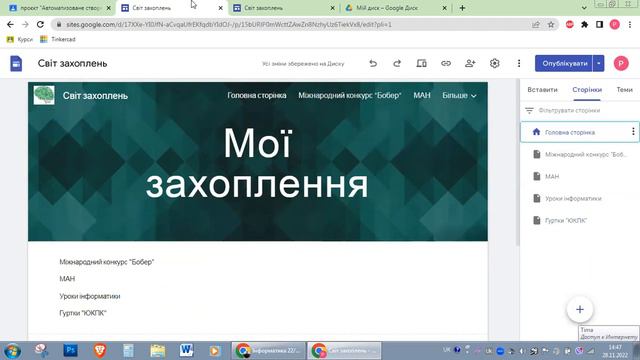Click the Міжнародний конкурс "Бобер" link in the page body
The height and width of the screenshot is (360, 640).
(107, 262)
